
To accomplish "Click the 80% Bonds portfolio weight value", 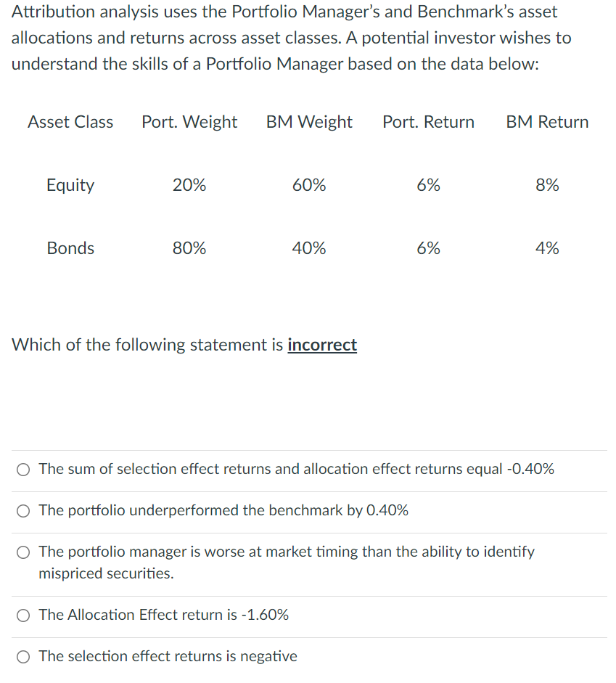I will [x=189, y=248].
